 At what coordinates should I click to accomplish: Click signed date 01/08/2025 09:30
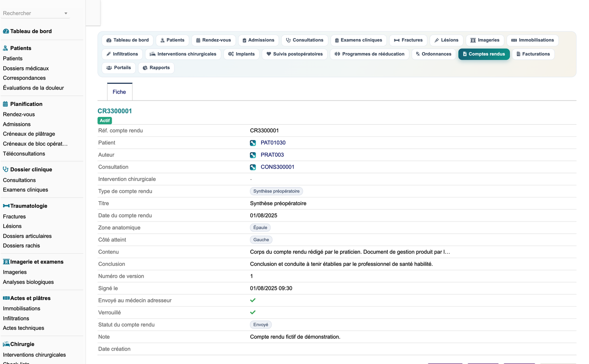pos(271,288)
